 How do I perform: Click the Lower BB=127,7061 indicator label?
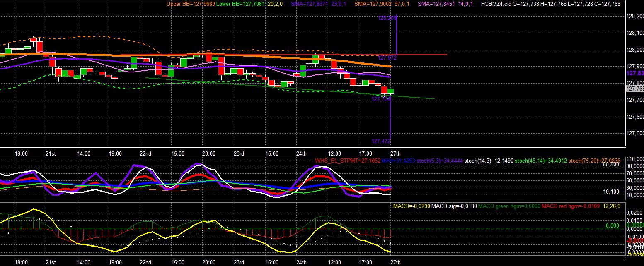[x=240, y=4]
